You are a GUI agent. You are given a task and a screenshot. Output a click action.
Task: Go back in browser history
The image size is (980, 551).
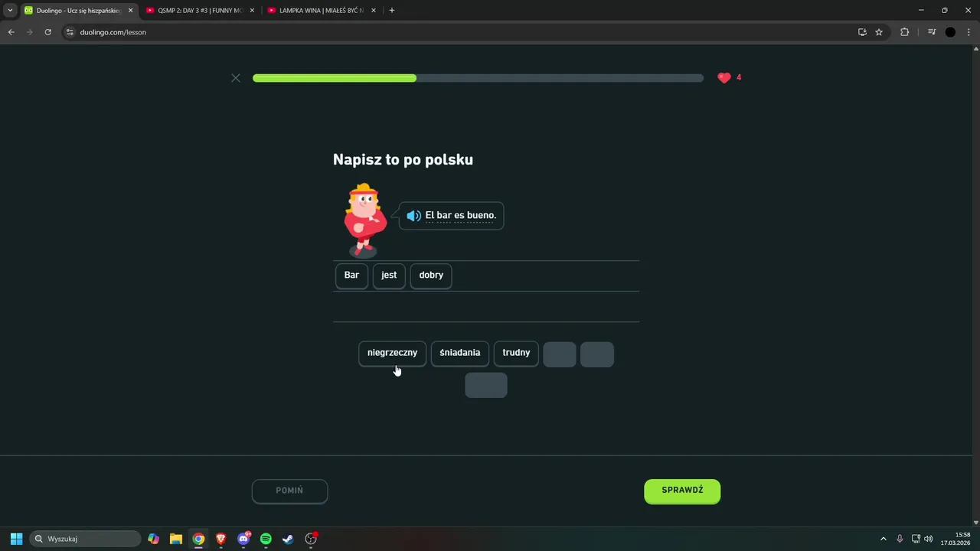(x=11, y=32)
